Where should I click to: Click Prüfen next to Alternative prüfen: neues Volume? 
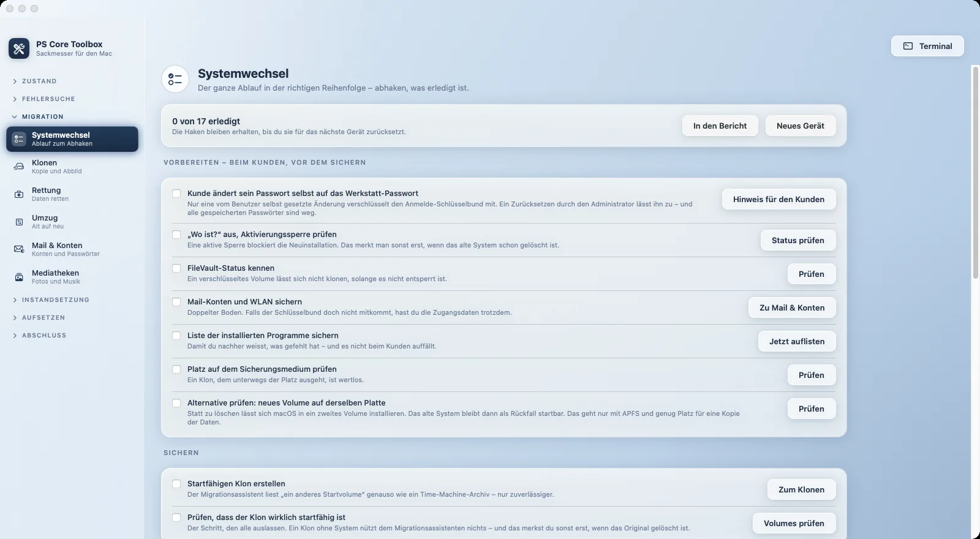coord(812,409)
